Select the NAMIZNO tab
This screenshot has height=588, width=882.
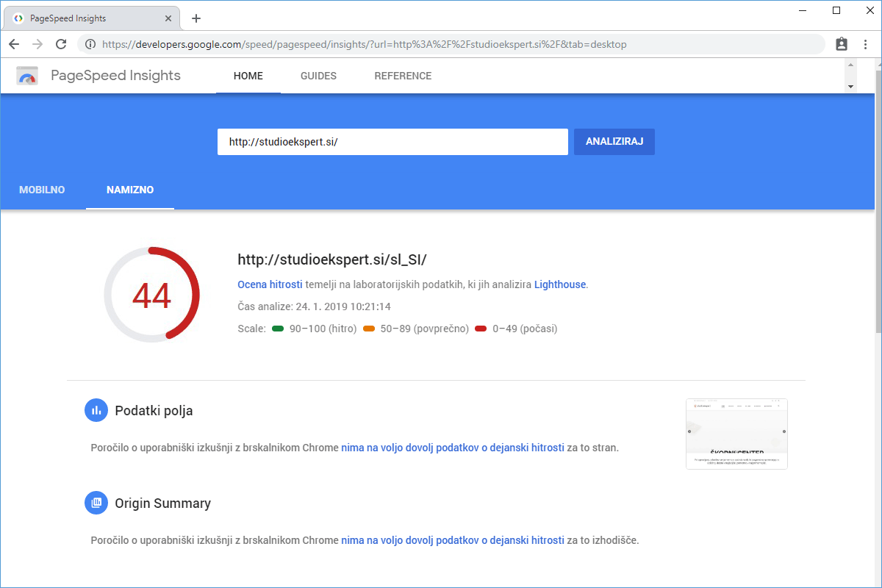tap(130, 190)
